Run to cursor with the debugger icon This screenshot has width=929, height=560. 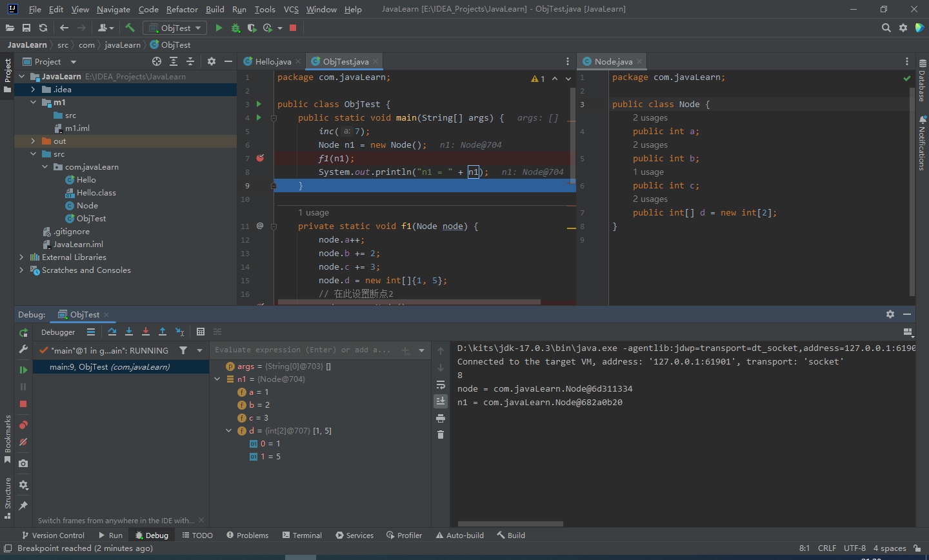[x=180, y=332]
